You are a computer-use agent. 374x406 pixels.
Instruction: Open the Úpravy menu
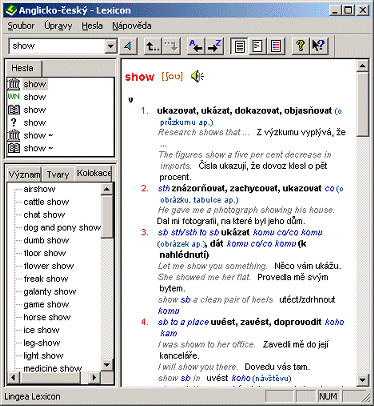[58, 26]
